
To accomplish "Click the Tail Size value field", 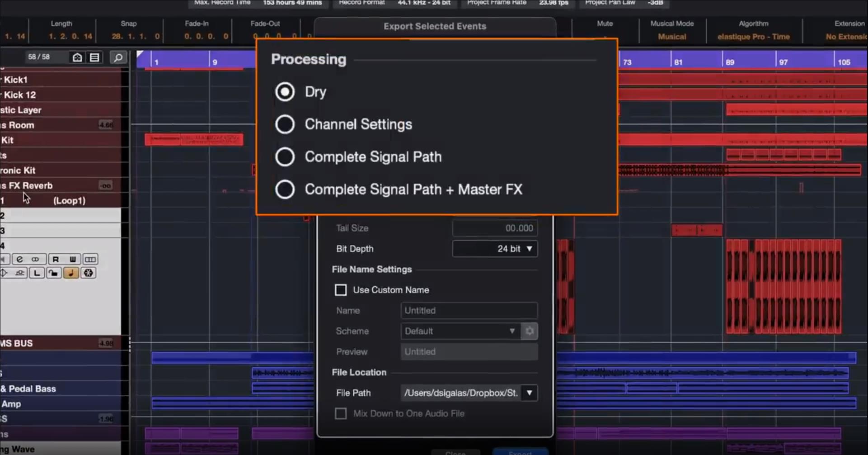I will tap(495, 228).
